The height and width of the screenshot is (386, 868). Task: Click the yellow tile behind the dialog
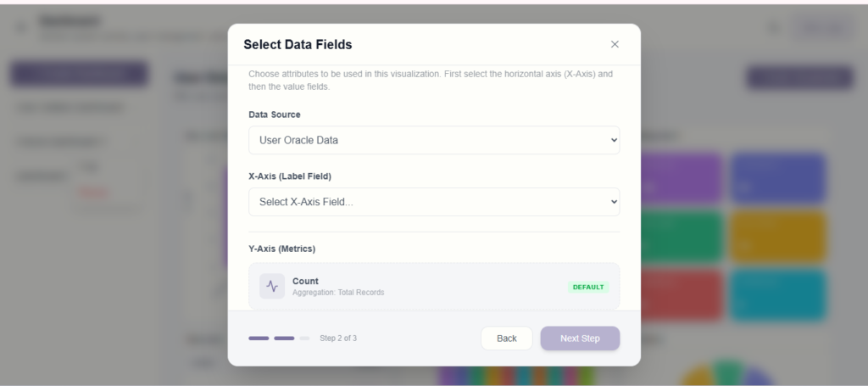tap(778, 237)
